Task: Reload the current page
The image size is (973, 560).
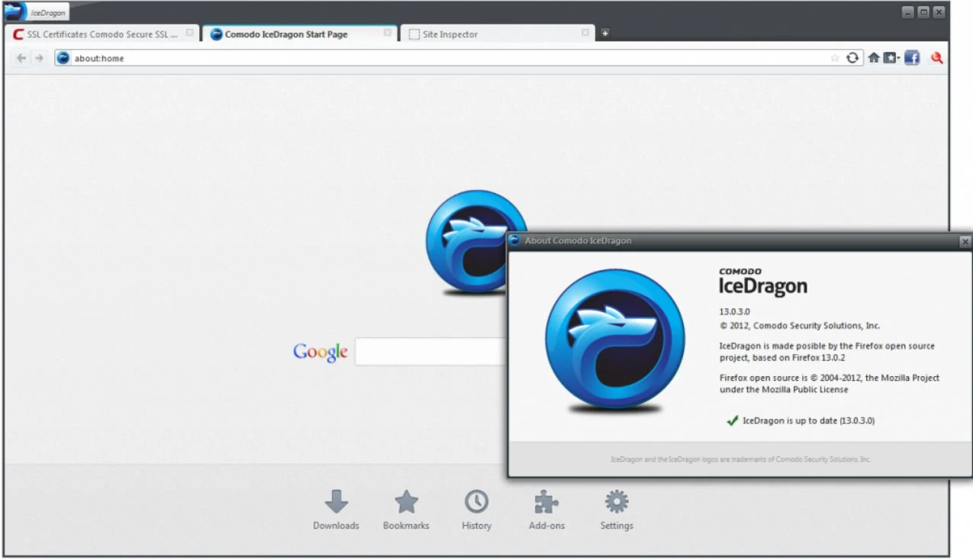Action: point(852,58)
